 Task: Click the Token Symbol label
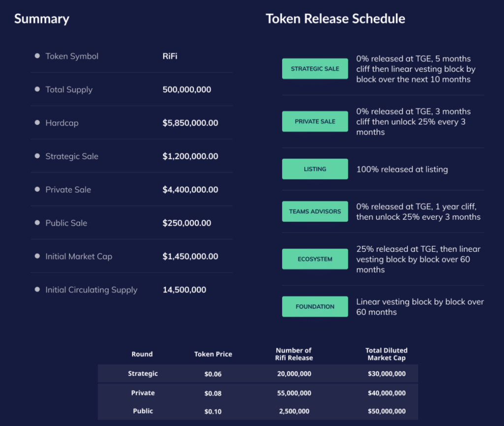(x=72, y=56)
